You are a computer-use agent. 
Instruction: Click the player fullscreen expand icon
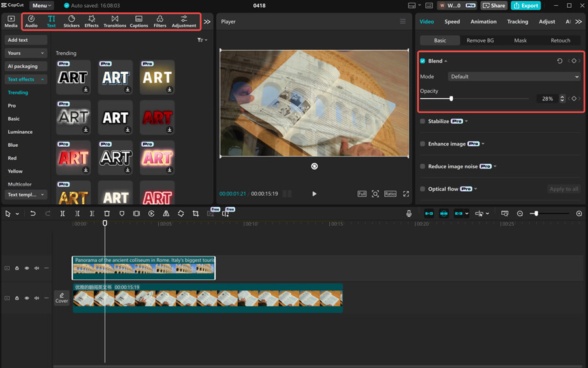point(406,194)
